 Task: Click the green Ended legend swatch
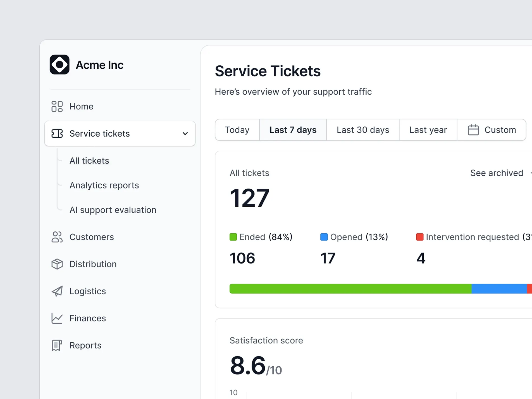coord(233,237)
